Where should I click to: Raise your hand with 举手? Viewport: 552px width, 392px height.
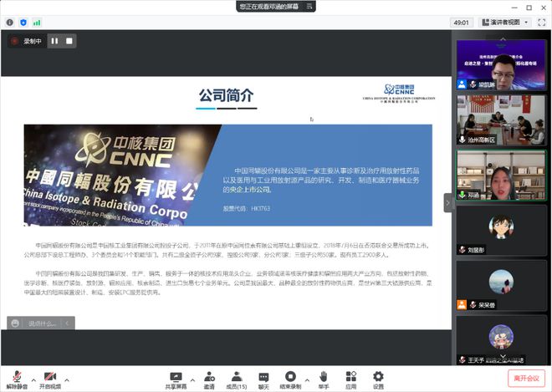tap(324, 379)
